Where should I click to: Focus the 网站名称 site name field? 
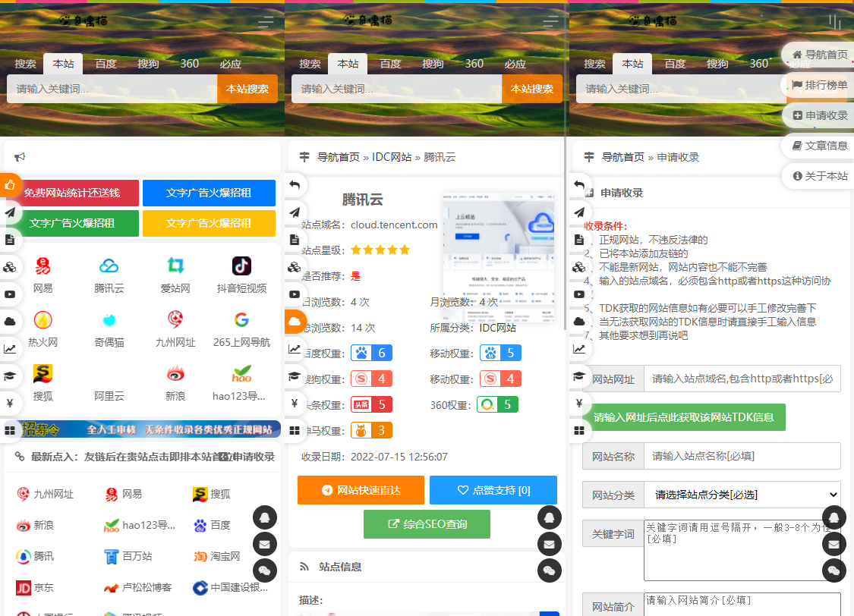[742, 456]
